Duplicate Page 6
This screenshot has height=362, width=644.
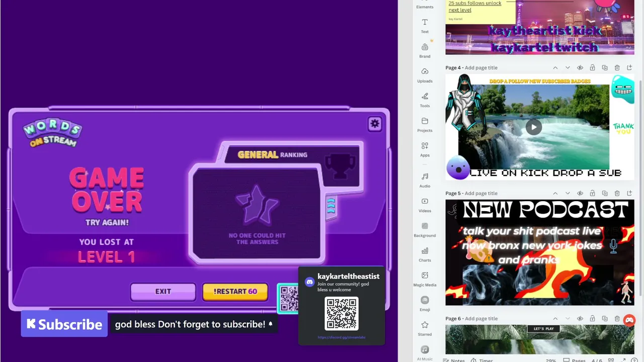click(605, 319)
